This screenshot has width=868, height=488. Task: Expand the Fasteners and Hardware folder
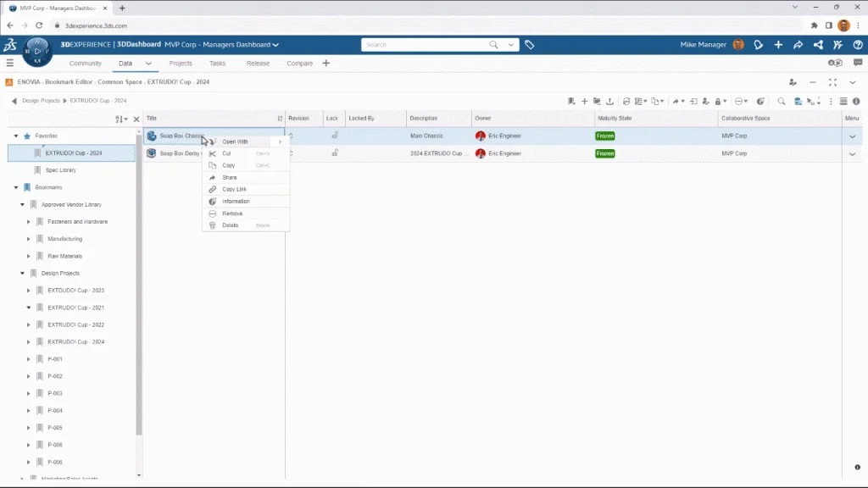point(29,222)
